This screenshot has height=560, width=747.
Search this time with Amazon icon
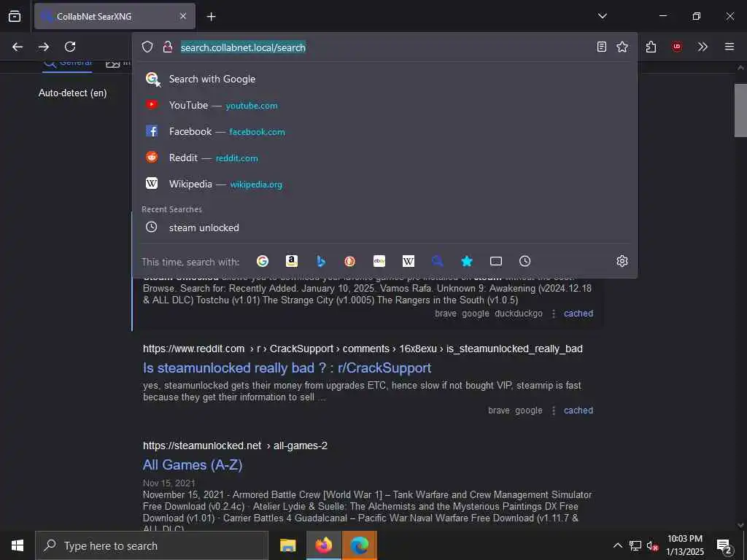tap(292, 261)
